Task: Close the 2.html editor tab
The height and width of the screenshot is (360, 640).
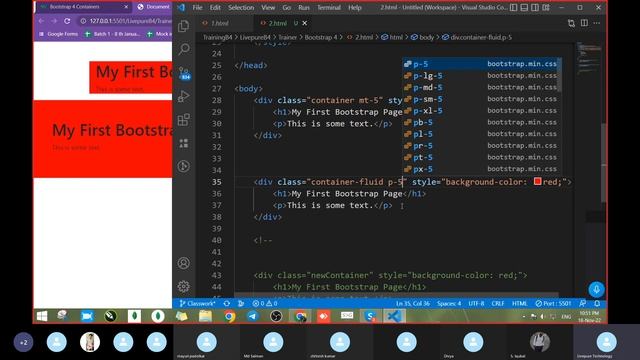Action: (305, 23)
